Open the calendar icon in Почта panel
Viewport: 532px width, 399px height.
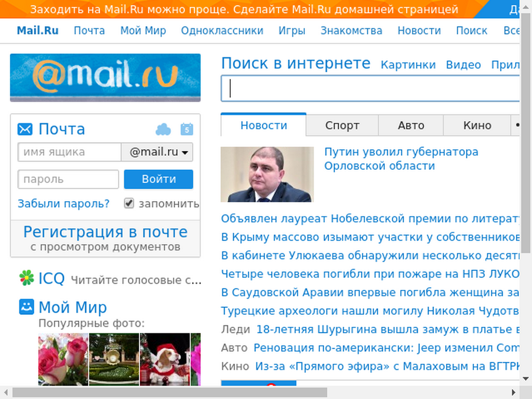pos(187,129)
